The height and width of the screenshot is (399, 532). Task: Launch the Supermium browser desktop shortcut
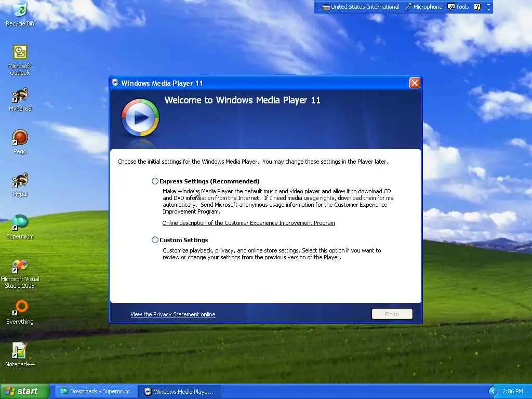[20, 227]
